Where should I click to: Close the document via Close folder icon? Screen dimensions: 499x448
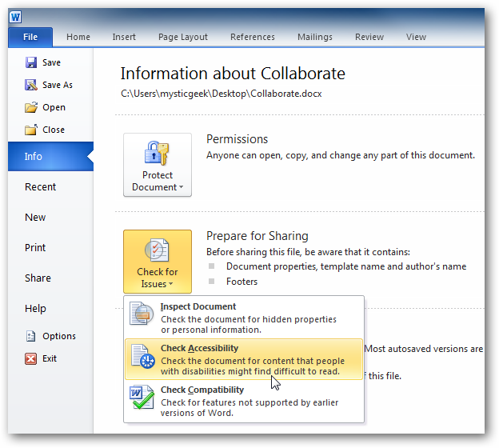[x=31, y=130]
